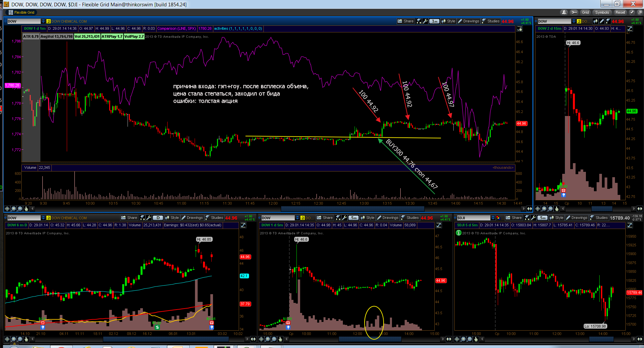644x348 pixels.
Task: Expand symbol dropdown on 15m DOW chart
Action: 574,21
